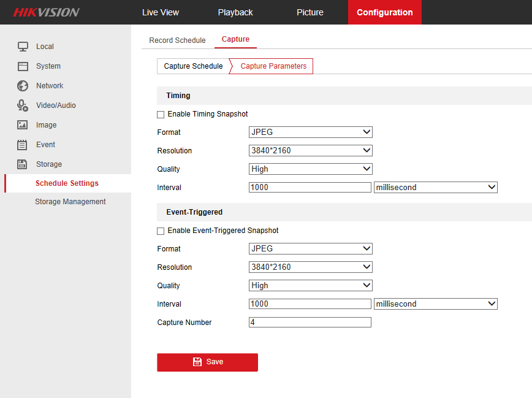Screen dimensions: 532x398
Task: Enable the Event-Triggered Snapshot checkbox
Action: (x=161, y=231)
